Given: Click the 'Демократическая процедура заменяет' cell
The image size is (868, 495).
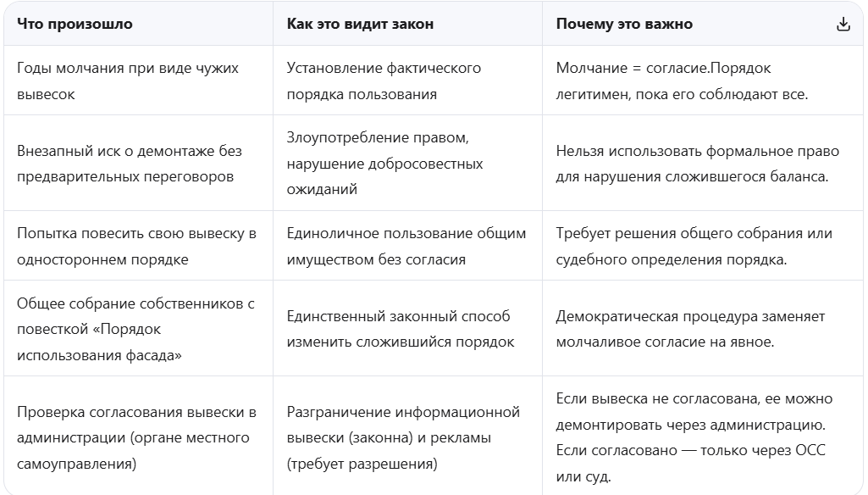Looking at the screenshot, I should [703, 328].
